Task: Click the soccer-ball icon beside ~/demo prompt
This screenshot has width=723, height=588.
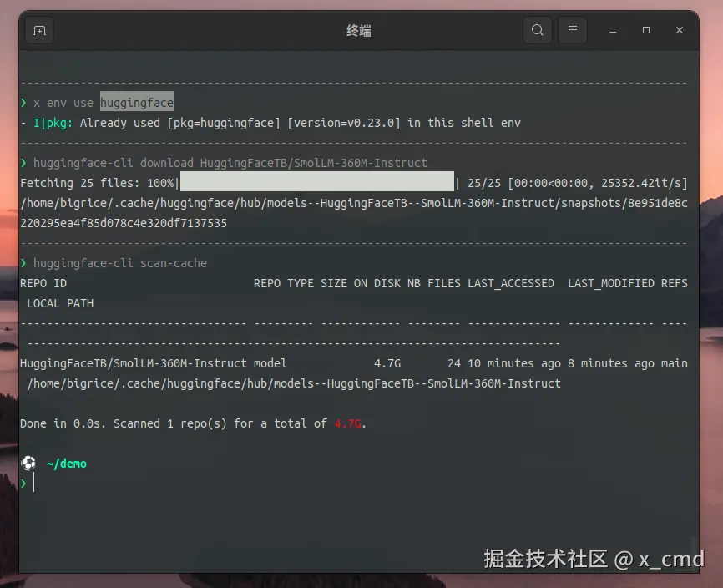Action: click(x=28, y=463)
